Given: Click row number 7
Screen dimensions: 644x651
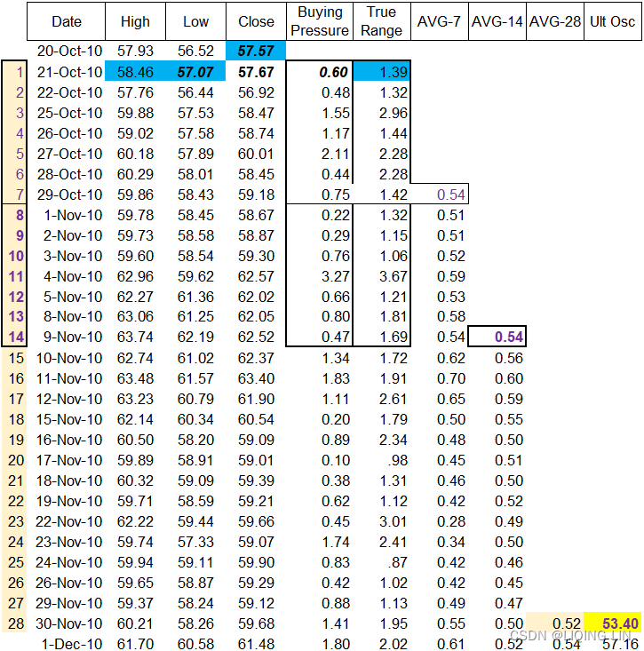Looking at the screenshot, I should click(x=20, y=195).
